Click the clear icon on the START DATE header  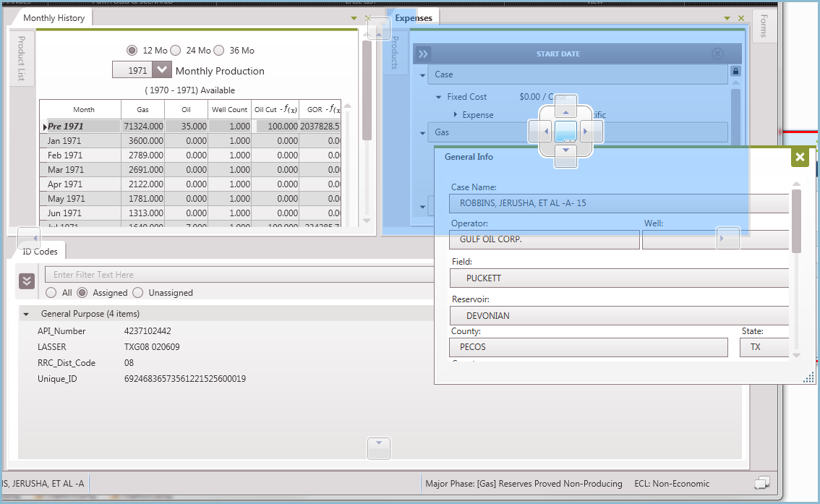click(x=717, y=53)
